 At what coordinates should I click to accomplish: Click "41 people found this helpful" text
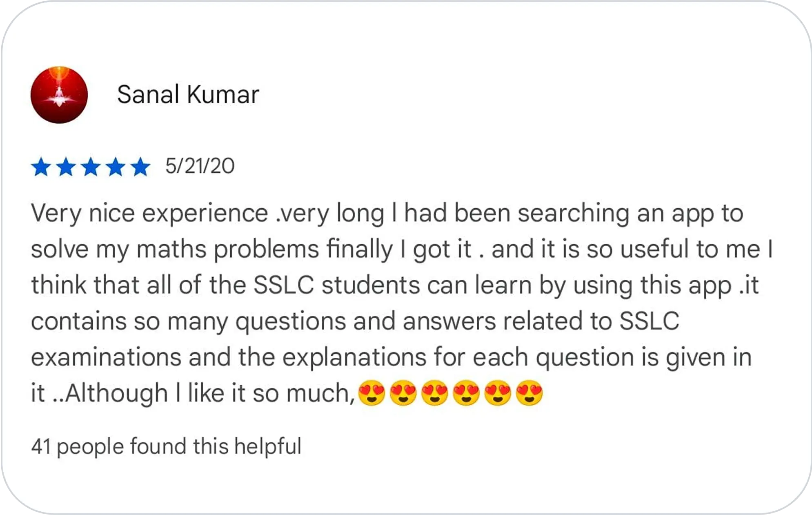coord(166,446)
